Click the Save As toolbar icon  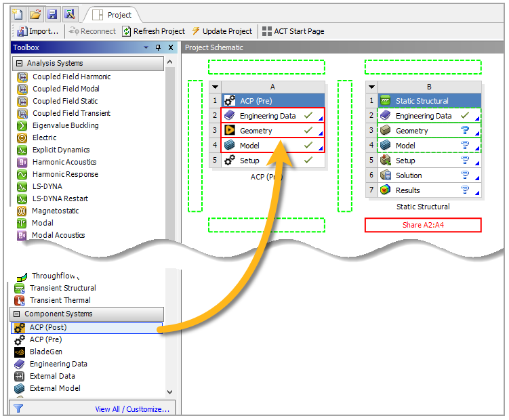point(69,14)
